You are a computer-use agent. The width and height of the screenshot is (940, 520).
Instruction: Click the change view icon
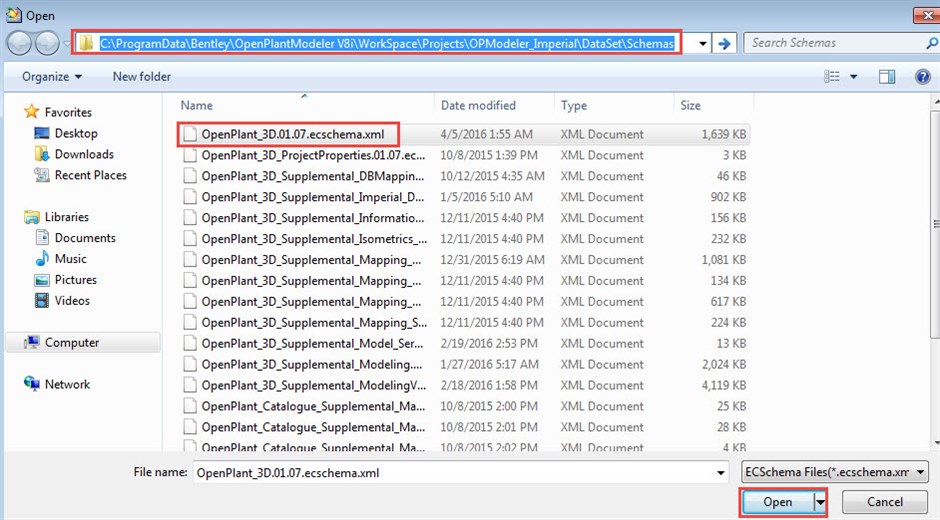(831, 76)
